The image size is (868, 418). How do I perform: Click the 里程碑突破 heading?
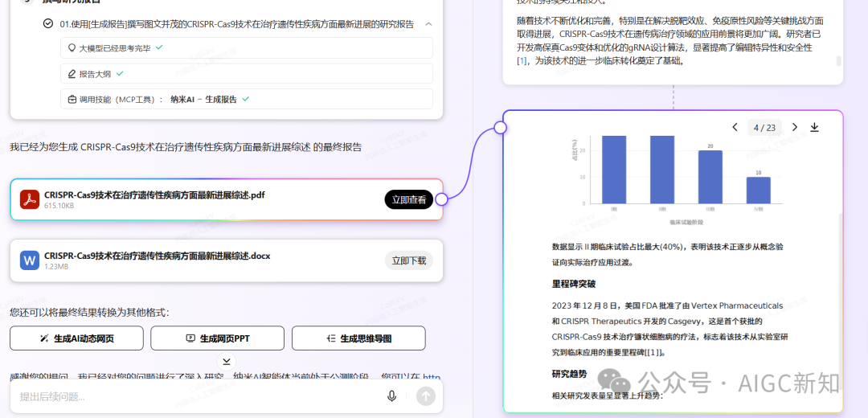(x=574, y=284)
